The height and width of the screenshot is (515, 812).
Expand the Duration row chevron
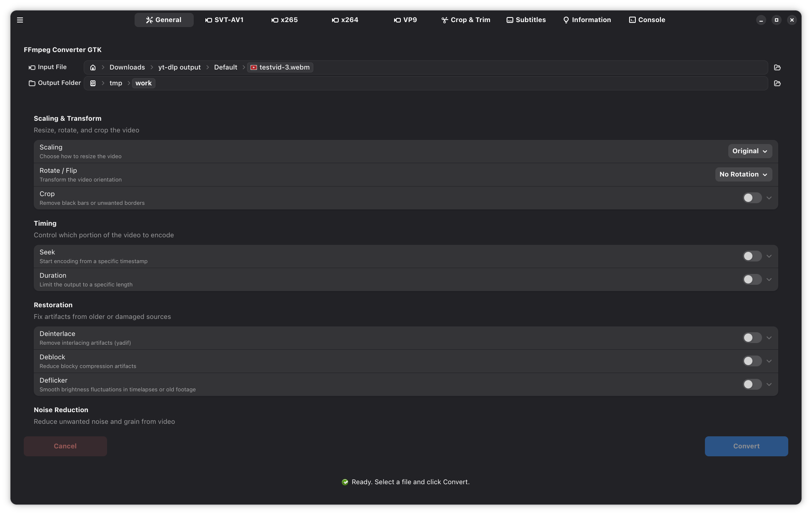click(769, 279)
